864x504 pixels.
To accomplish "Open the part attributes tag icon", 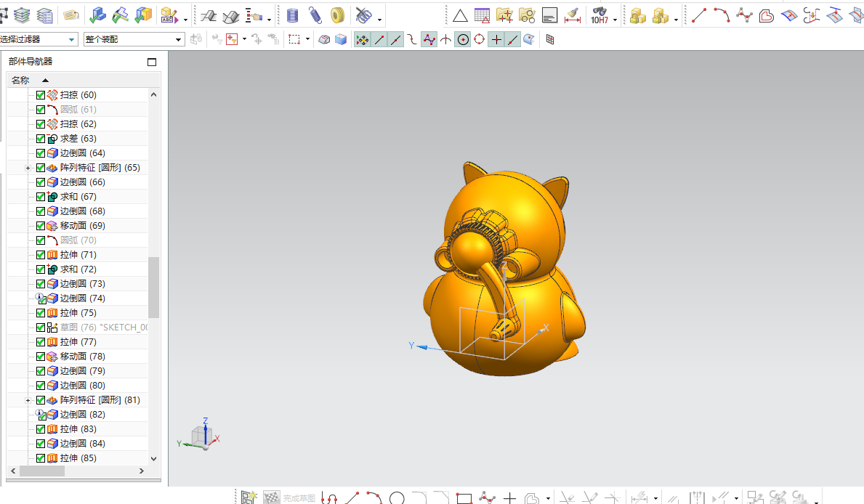I will [x=71, y=15].
